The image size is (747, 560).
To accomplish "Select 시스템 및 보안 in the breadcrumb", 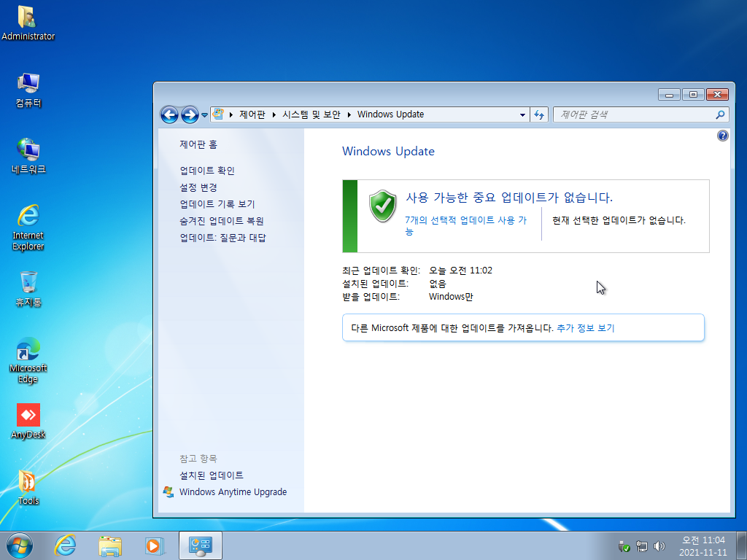I will (x=311, y=114).
